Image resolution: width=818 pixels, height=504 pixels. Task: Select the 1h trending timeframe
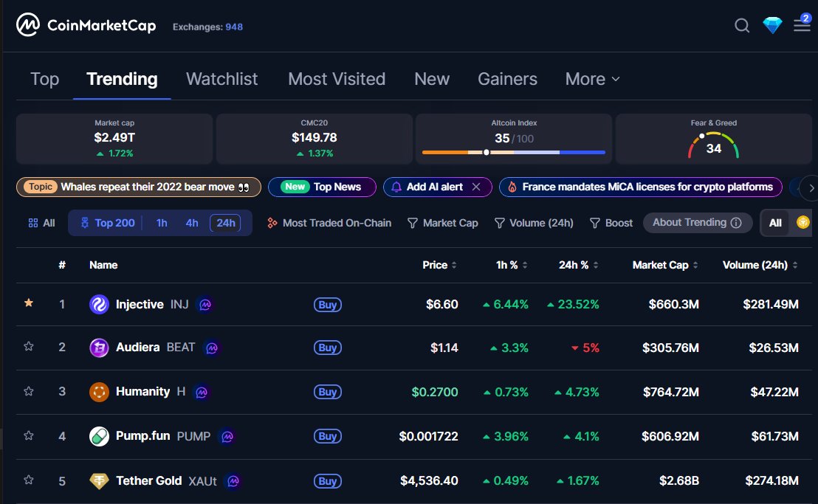[162, 223]
